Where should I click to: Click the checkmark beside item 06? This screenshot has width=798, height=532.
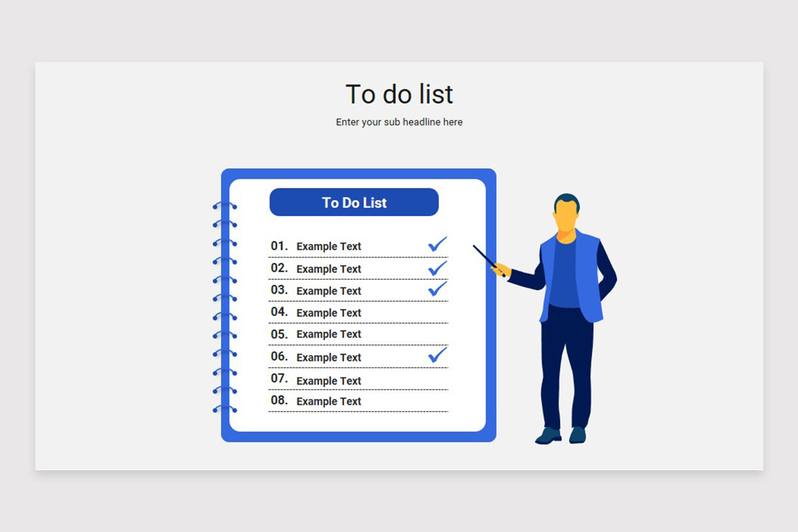(436, 356)
